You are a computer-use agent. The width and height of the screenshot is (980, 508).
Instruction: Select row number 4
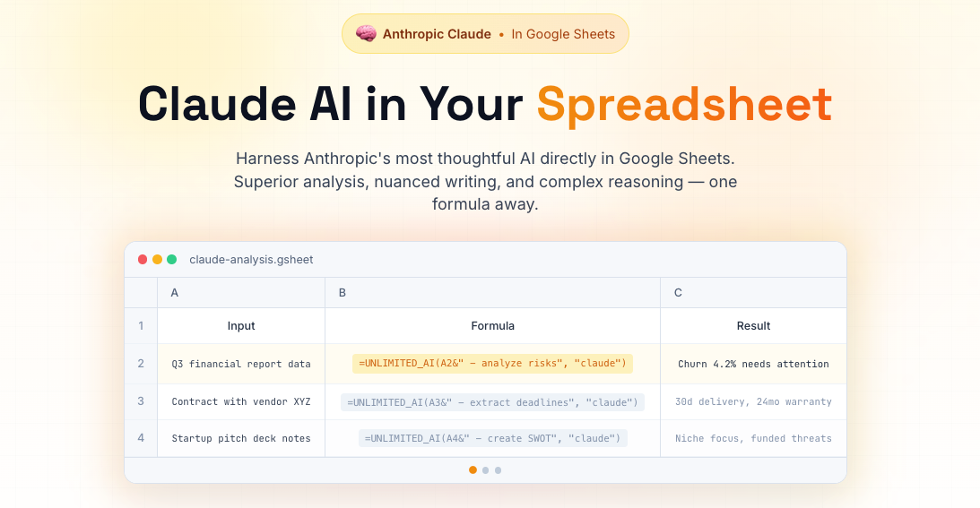(x=141, y=438)
